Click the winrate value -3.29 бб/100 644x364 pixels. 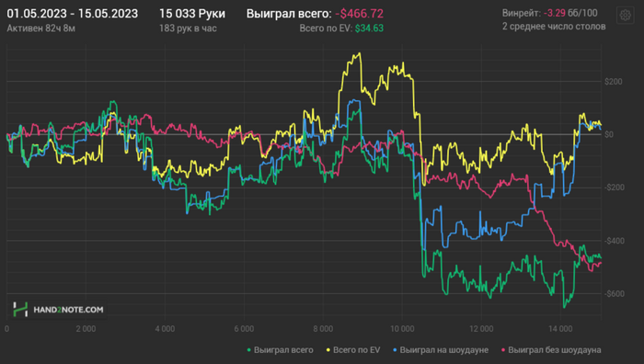click(570, 13)
